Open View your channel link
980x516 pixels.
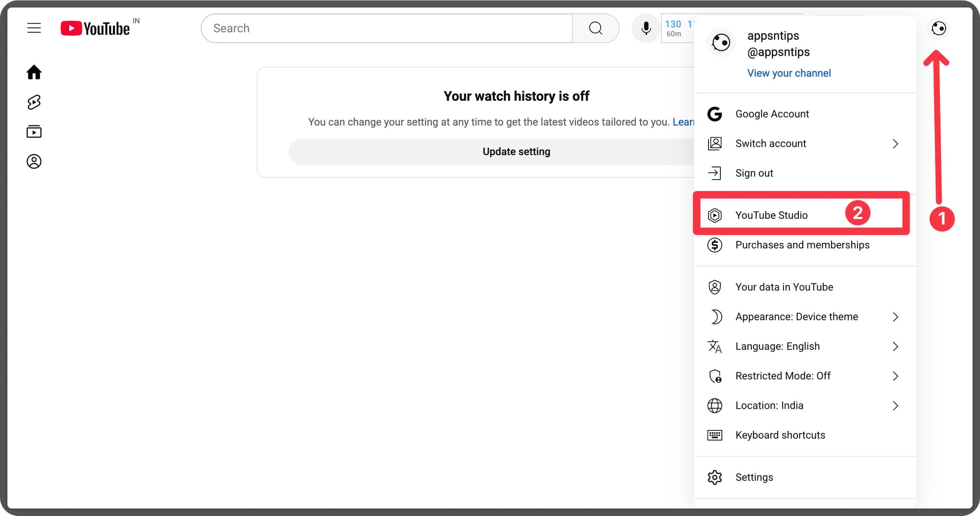[788, 72]
